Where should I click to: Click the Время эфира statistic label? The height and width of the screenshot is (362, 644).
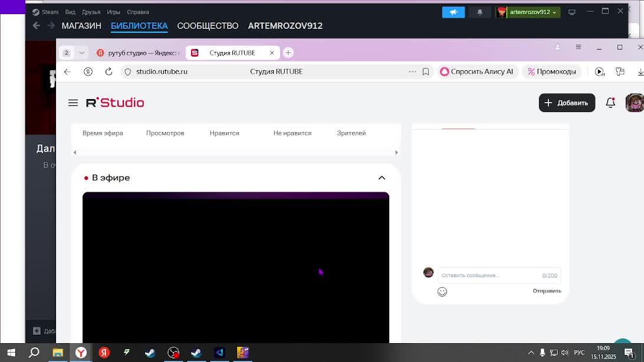(103, 133)
